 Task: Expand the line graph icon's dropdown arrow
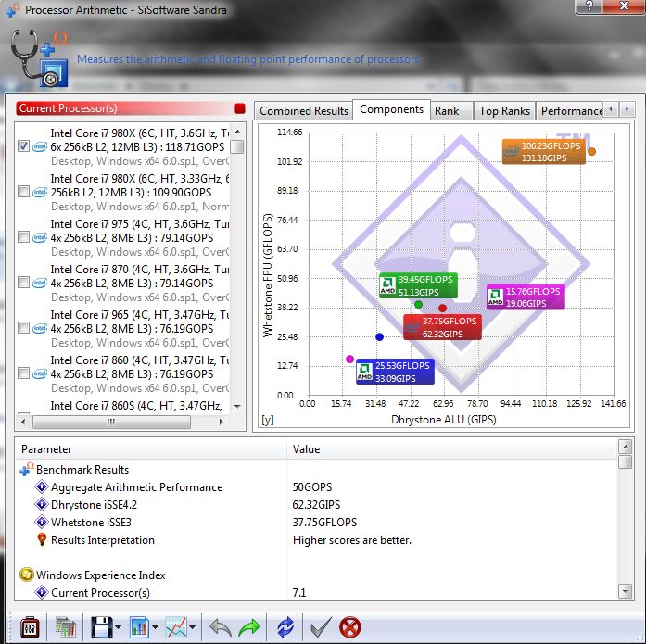pos(193,628)
